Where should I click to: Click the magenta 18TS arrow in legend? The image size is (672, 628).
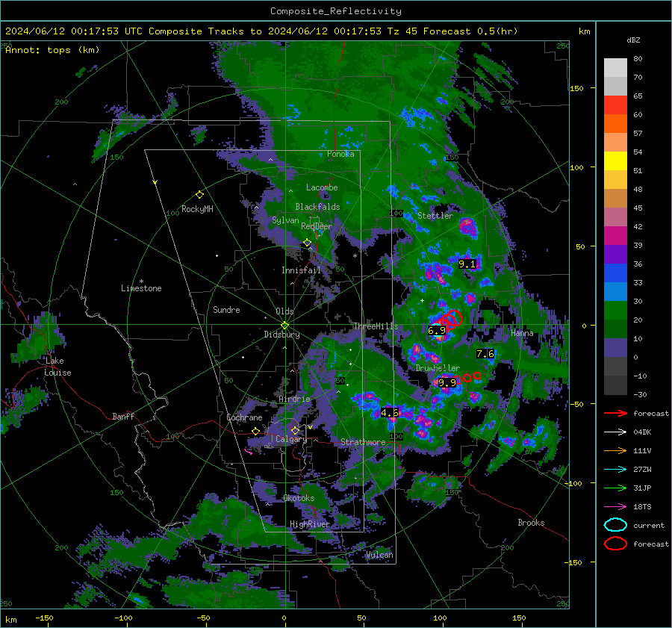pos(615,507)
